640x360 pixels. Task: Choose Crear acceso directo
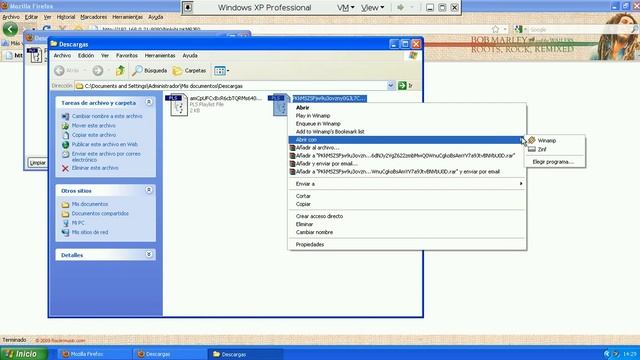319,216
